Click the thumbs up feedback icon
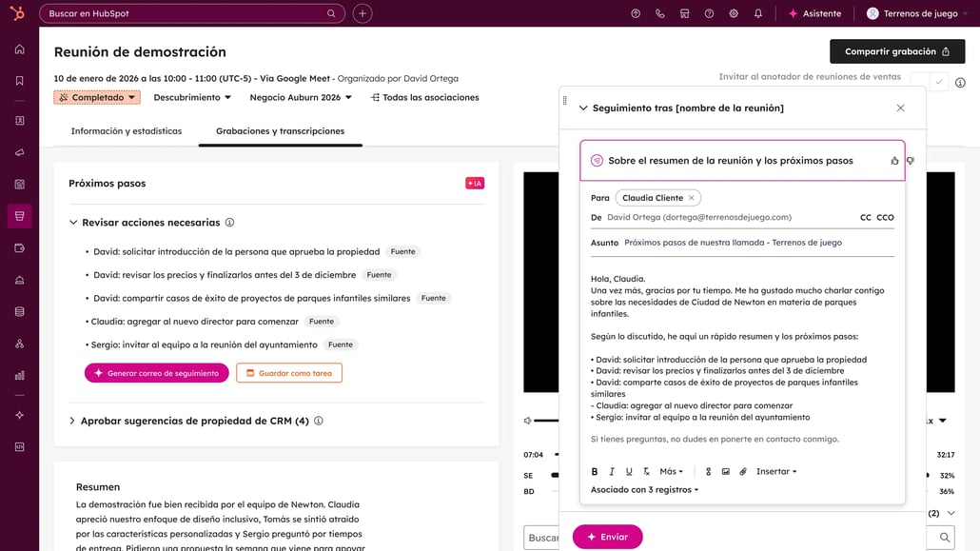Screen dimensions: 980x551 pos(894,161)
